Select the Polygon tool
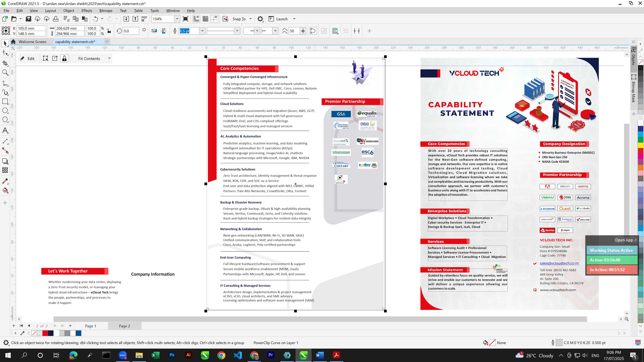 tap(5, 119)
